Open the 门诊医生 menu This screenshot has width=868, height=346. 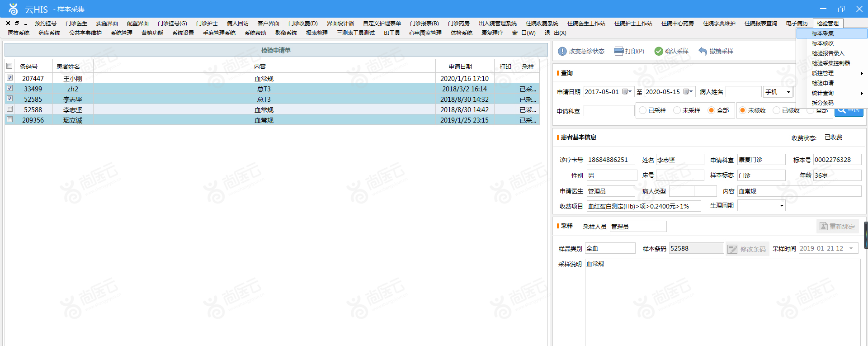tap(76, 23)
